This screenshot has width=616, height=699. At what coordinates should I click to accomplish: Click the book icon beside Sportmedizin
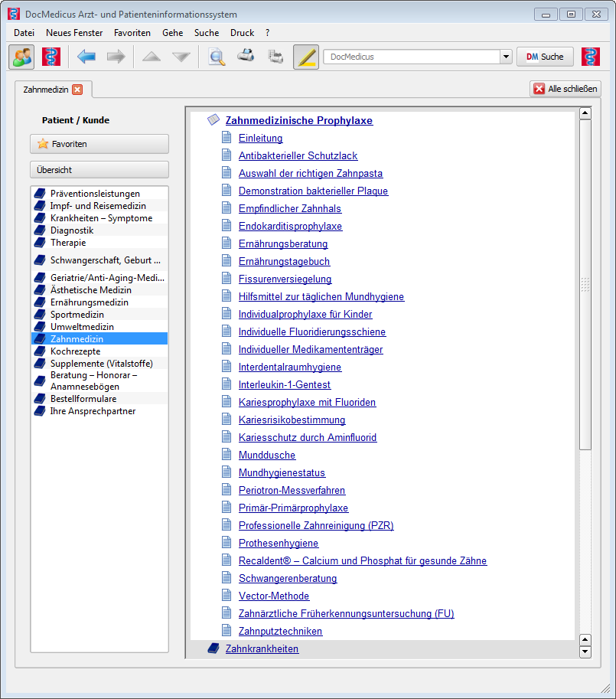pos(40,315)
